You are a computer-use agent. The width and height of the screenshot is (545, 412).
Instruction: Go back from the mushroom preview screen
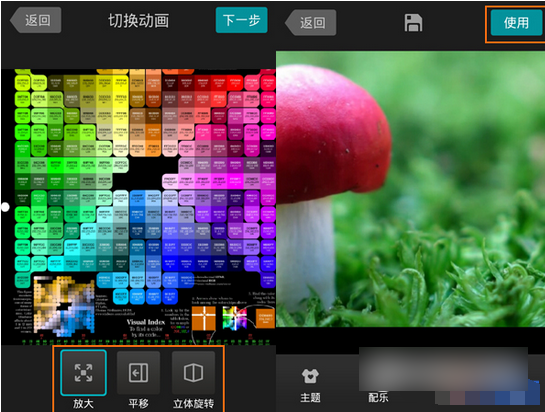(311, 23)
